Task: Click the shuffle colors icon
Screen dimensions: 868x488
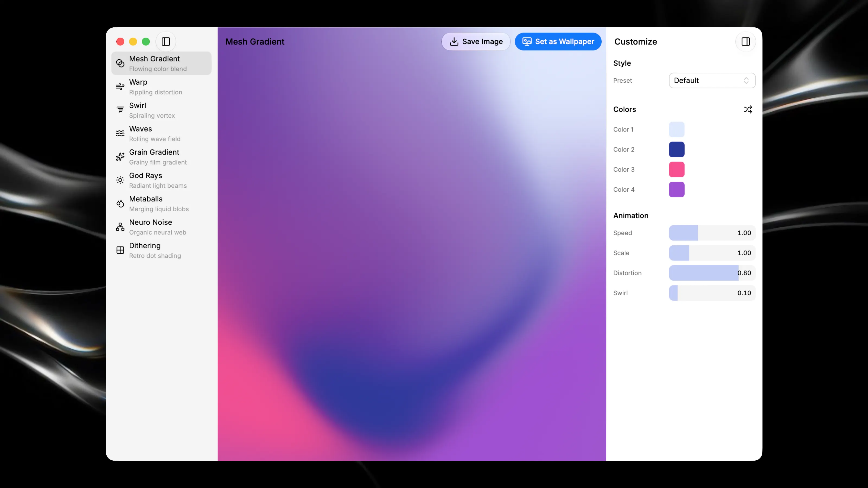Action: (x=748, y=110)
